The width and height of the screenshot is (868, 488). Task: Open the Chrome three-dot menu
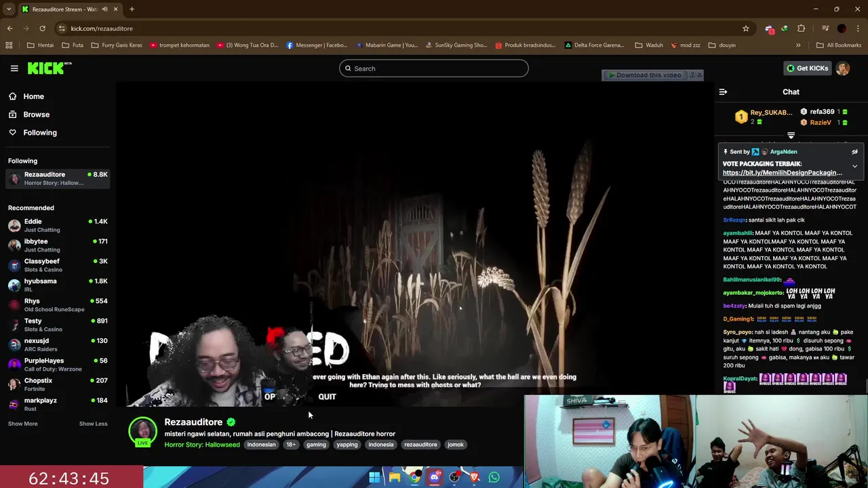[859, 28]
